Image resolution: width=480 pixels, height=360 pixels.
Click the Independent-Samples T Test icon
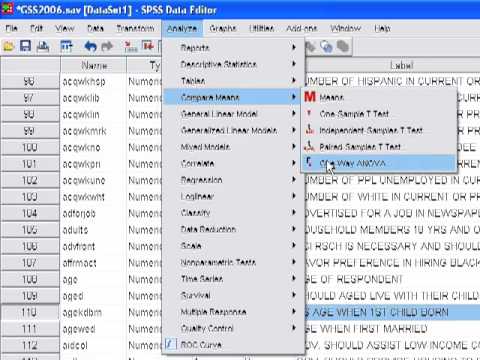(x=310, y=130)
